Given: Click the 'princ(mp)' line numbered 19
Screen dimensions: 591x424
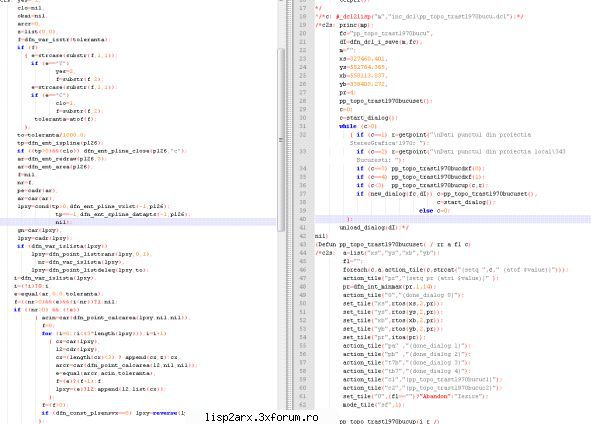Looking at the screenshot, I should pos(356,25).
